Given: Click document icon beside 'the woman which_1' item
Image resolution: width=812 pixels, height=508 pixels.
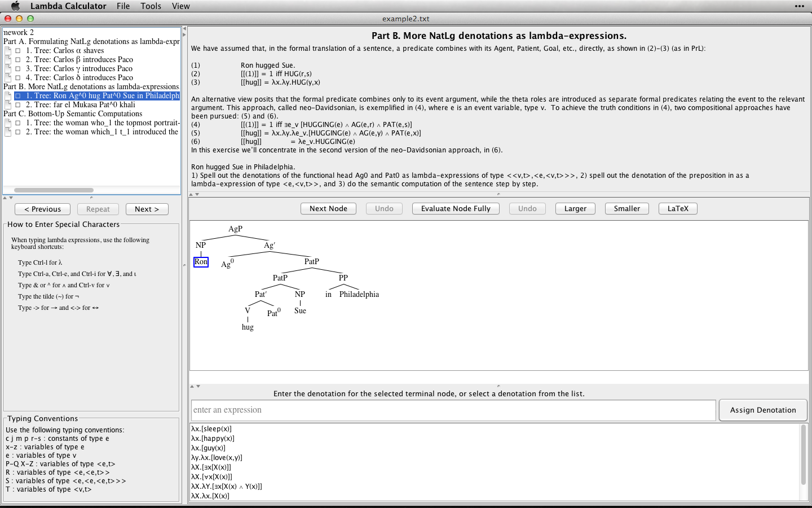Looking at the screenshot, I should point(8,132).
